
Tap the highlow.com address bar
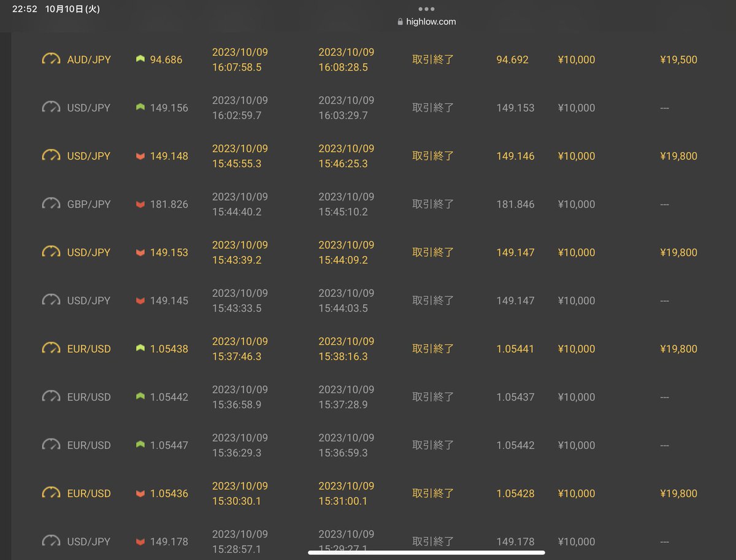tap(427, 21)
